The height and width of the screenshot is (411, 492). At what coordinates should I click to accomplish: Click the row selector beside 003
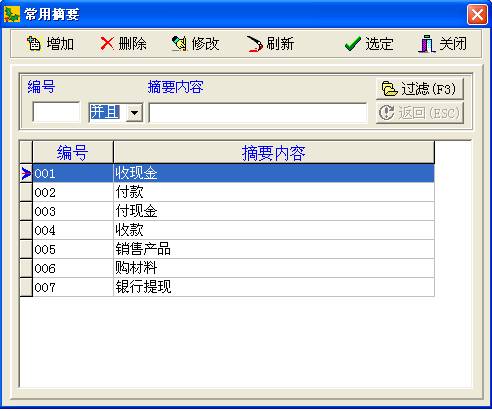click(26, 211)
